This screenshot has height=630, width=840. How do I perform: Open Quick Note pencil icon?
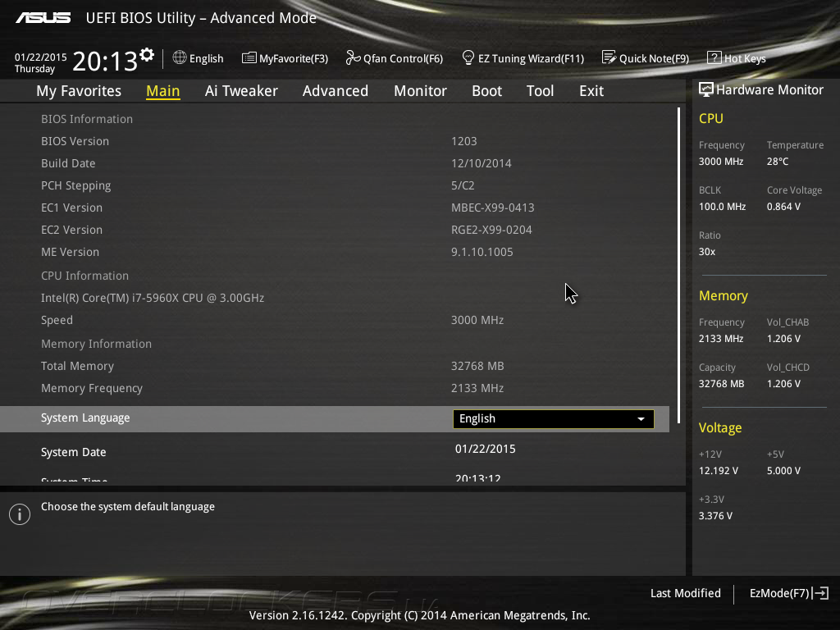[x=609, y=57]
